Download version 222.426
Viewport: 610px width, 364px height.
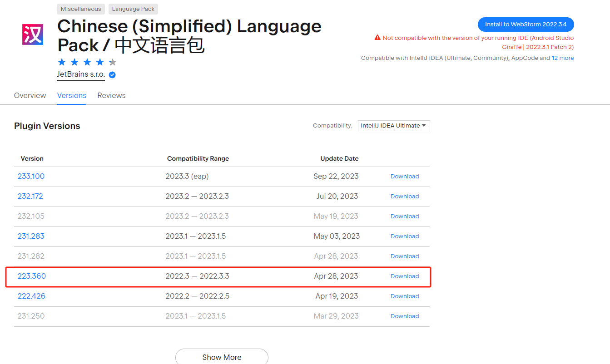click(405, 296)
